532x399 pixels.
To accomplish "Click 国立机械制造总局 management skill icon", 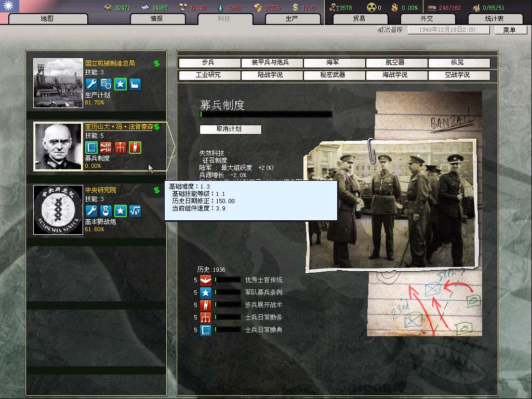I will pos(106,84).
